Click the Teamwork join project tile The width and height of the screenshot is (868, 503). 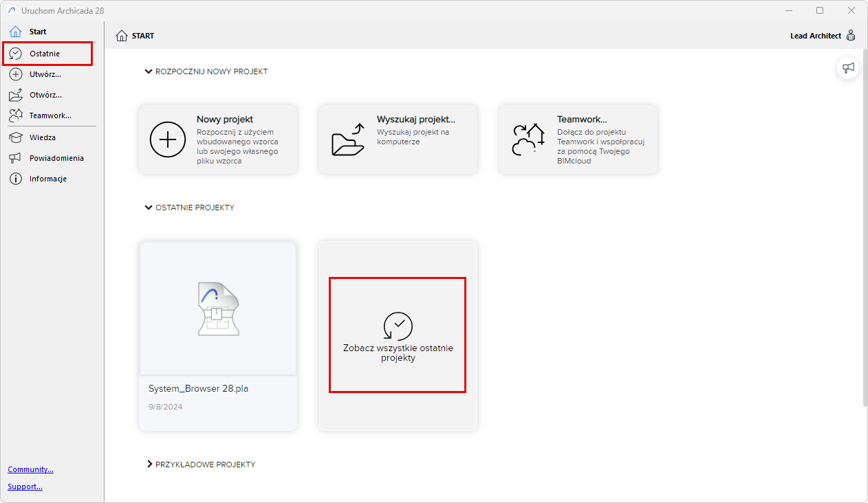coord(578,139)
